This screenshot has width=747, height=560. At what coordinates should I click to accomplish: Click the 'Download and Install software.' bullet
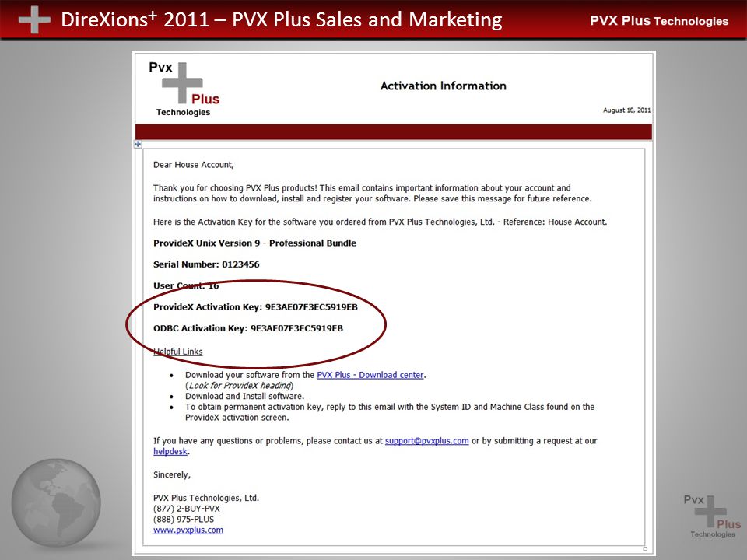(244, 396)
